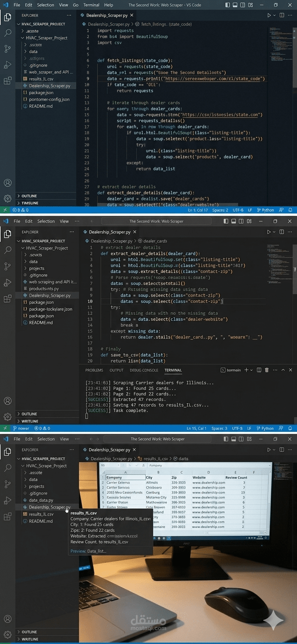Add a new terminal using plus icon

pos(246,370)
